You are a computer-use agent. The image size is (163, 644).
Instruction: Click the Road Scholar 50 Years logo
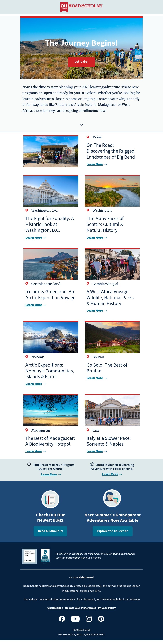tap(81, 7)
